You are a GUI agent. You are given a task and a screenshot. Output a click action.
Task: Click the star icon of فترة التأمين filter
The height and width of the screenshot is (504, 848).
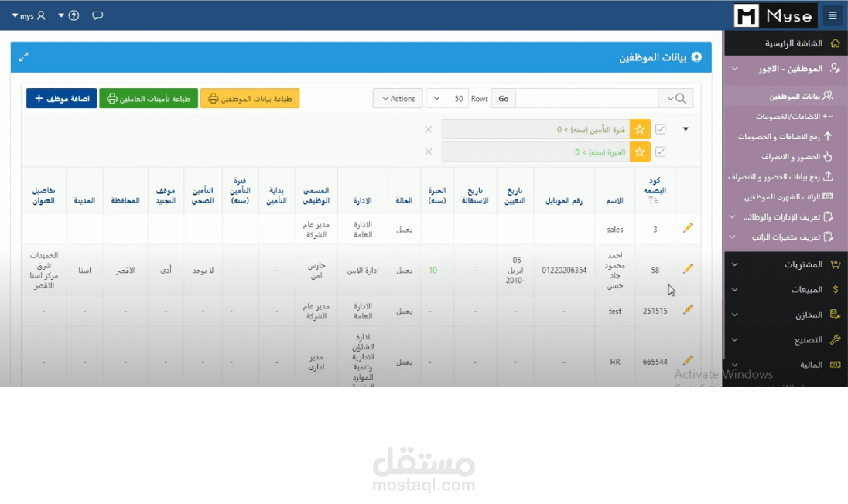pyautogui.click(x=640, y=129)
